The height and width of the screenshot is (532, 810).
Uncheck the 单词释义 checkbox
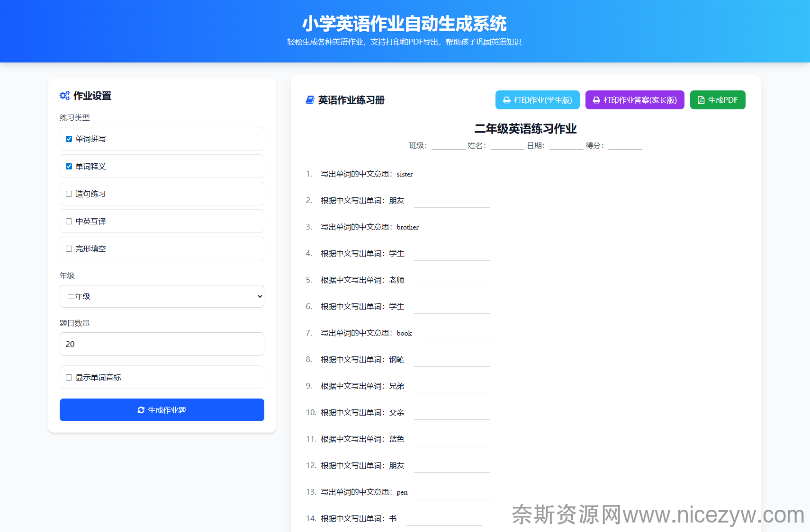[69, 167]
